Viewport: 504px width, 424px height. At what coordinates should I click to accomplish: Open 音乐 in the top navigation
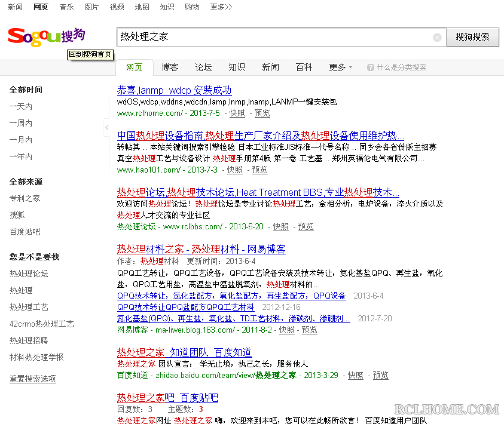point(66,7)
